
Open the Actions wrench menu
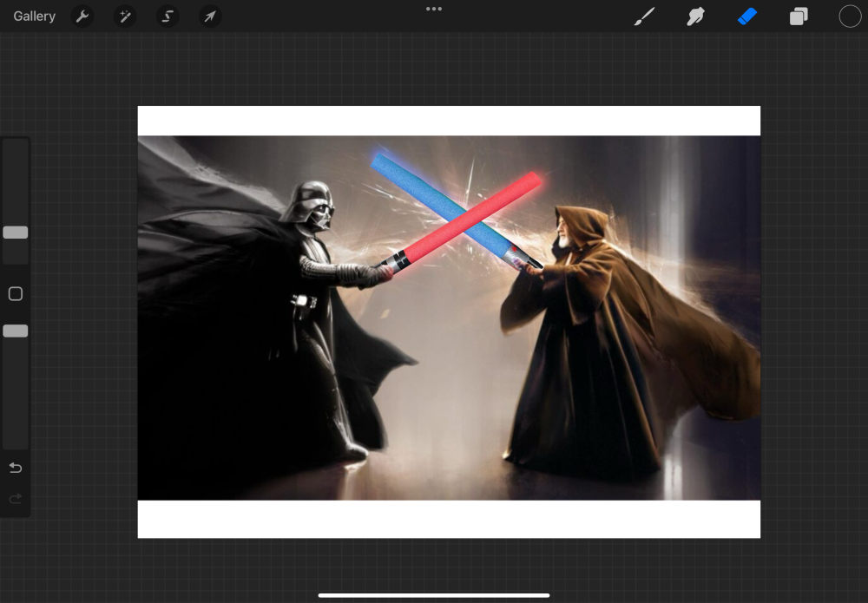pyautogui.click(x=82, y=16)
